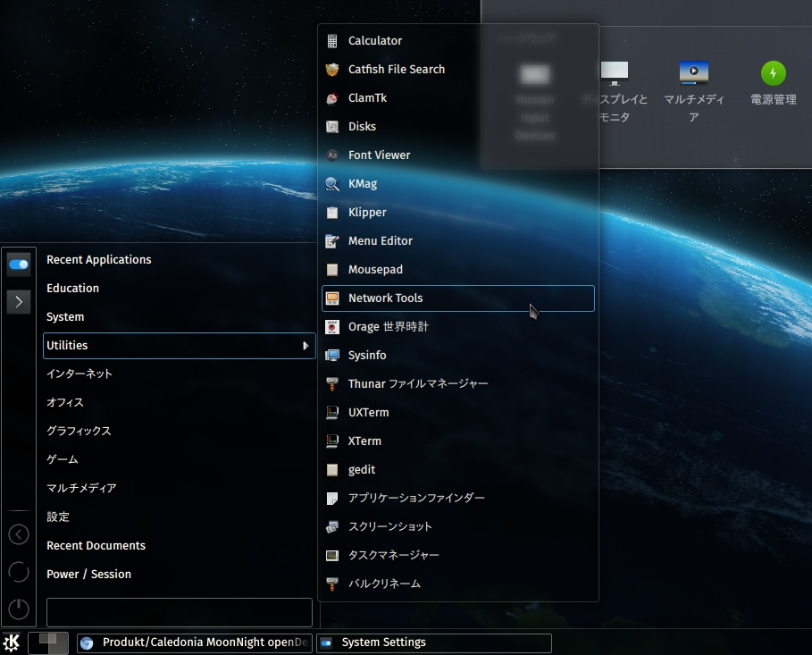Viewport: 812px width, 655px height.
Task: Open Disks utility icon
Action: click(332, 127)
